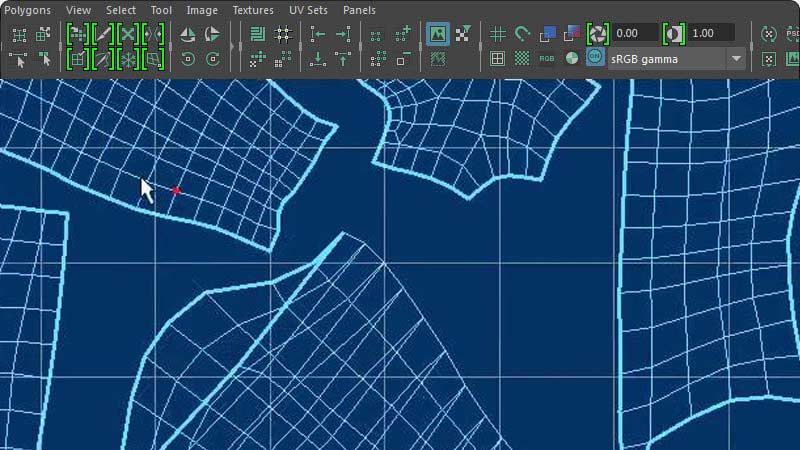Click the sew UV needle icon

point(103,59)
